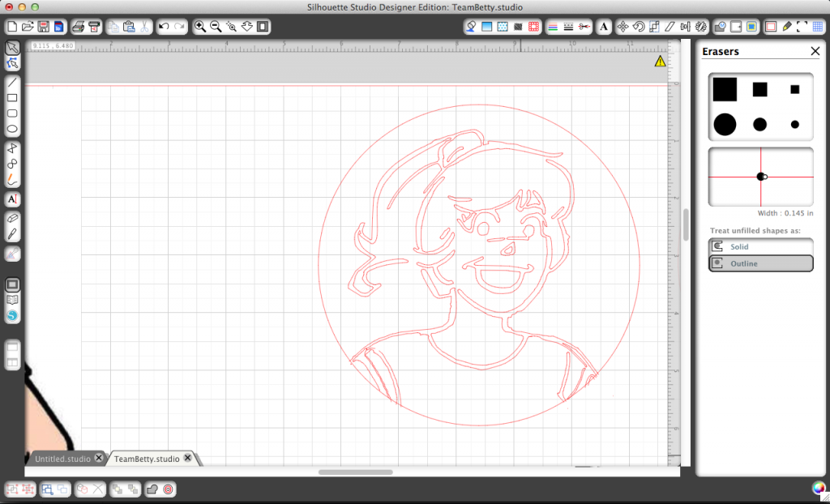Viewport: 830px width, 504px height.
Task: Redo the last undone action
Action: point(179,27)
